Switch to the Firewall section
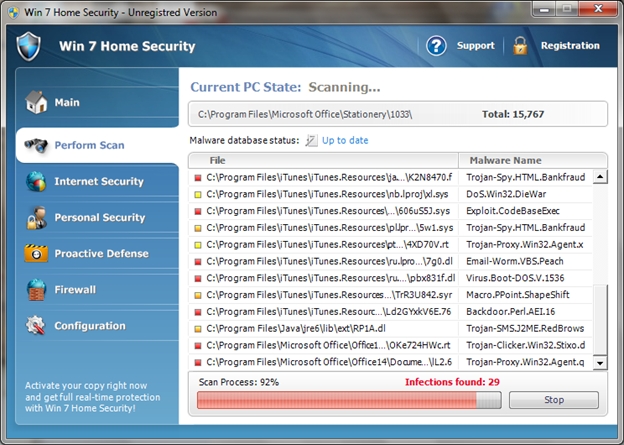The height and width of the screenshot is (445, 624). (x=75, y=290)
